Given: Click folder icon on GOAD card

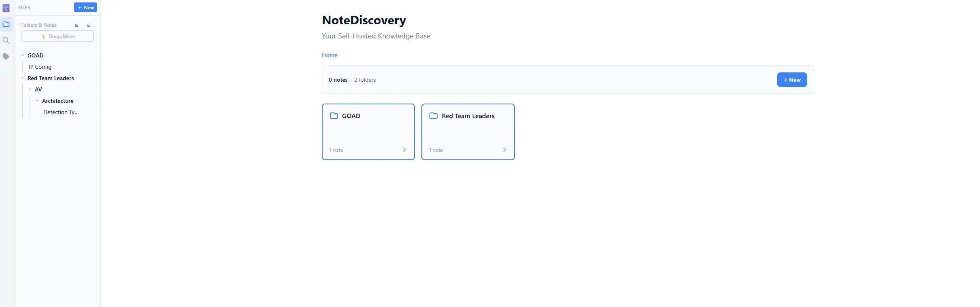Looking at the screenshot, I should point(334,116).
